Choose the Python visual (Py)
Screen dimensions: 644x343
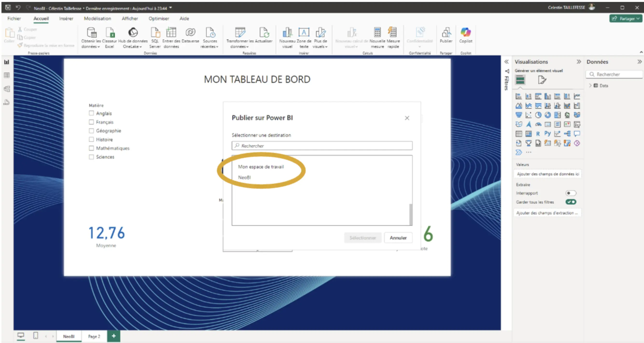click(x=548, y=134)
